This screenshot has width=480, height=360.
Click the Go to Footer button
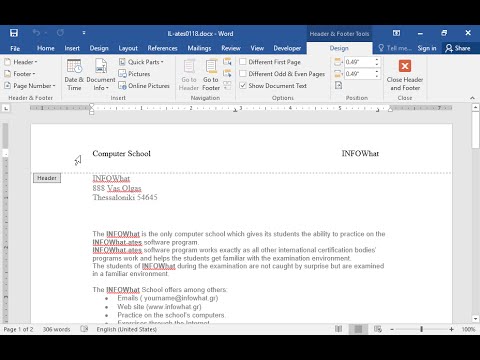(x=211, y=75)
